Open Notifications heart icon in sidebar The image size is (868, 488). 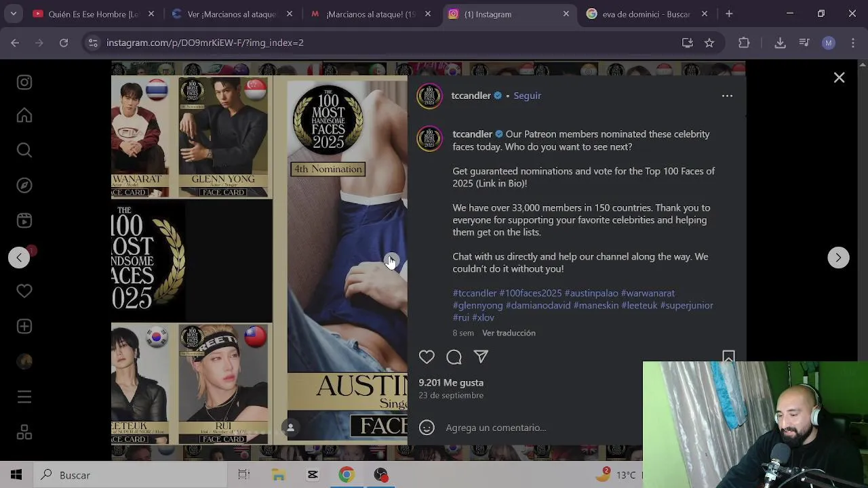pyautogui.click(x=24, y=291)
